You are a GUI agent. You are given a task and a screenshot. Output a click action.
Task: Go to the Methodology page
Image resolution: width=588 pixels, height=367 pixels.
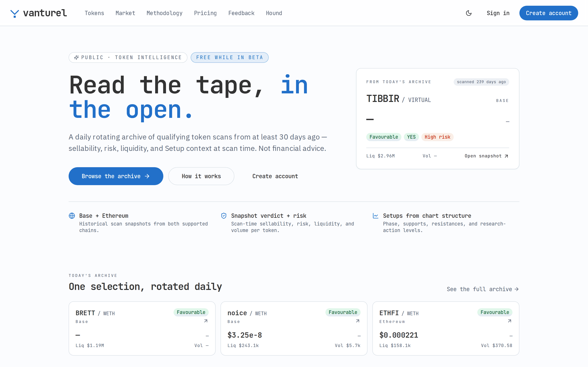coord(165,13)
